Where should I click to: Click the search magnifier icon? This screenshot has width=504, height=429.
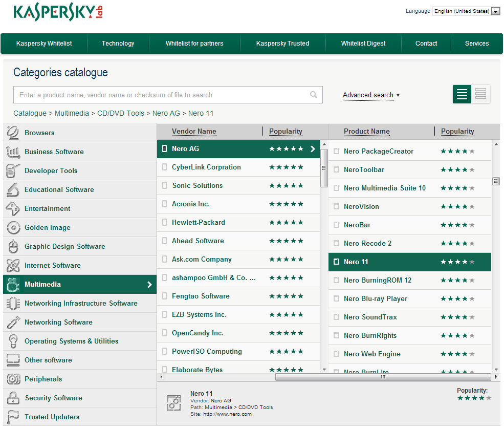point(313,95)
